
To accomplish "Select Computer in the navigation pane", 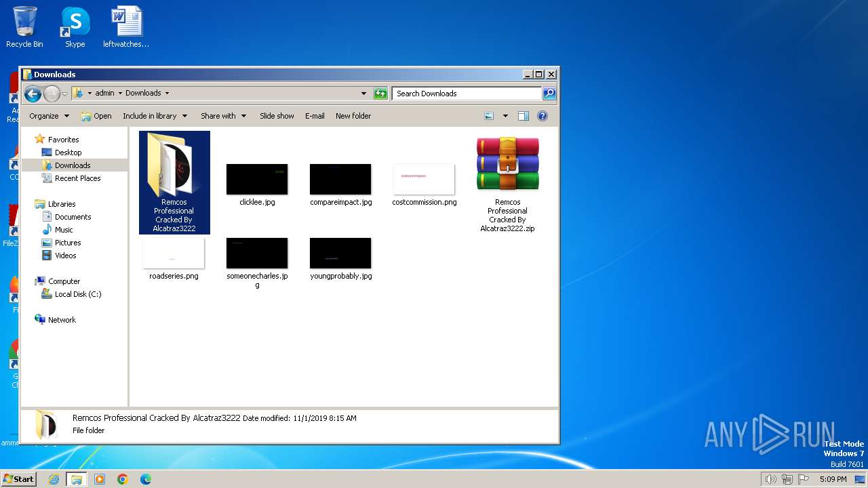I will 64,281.
